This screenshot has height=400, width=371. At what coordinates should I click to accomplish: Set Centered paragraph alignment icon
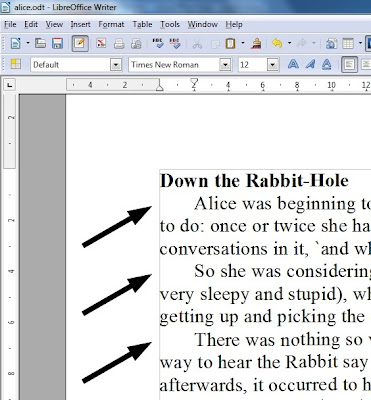coord(366,64)
